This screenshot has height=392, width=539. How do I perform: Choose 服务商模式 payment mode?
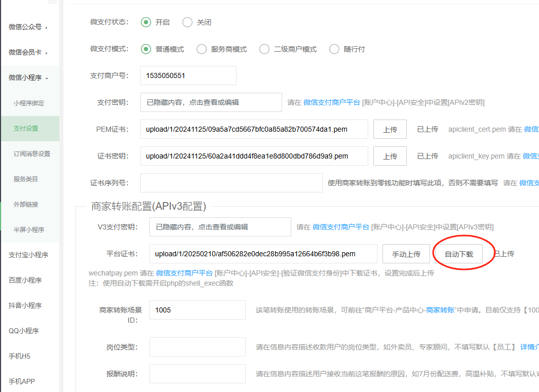pyautogui.click(x=202, y=49)
